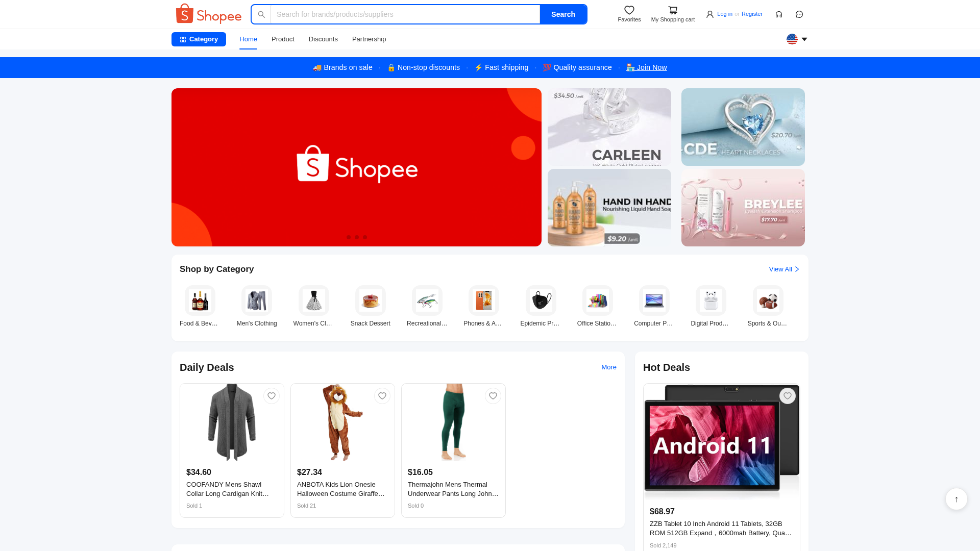Open the Thermajohn green pants product image
The image size is (980, 551).
point(453,422)
